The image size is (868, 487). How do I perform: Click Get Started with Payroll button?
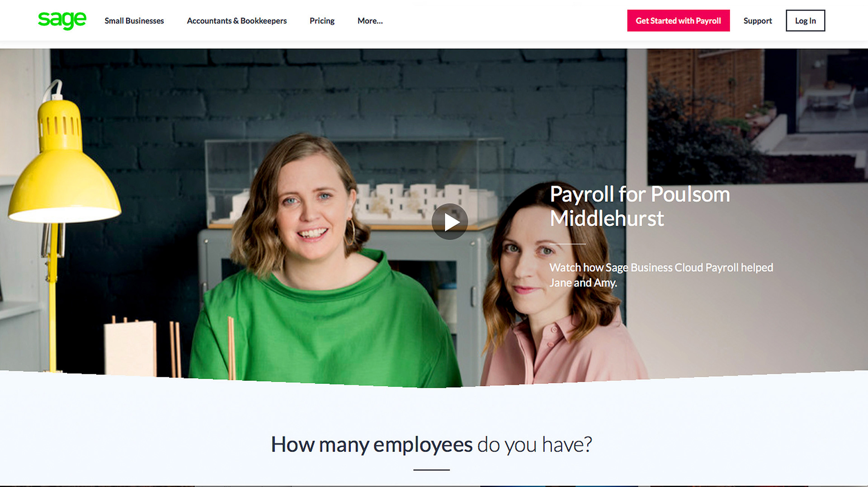tap(678, 20)
